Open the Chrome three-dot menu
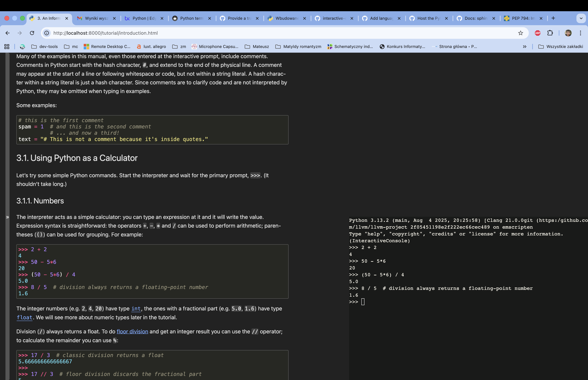Screen dimensions: 588x380 (580, 33)
